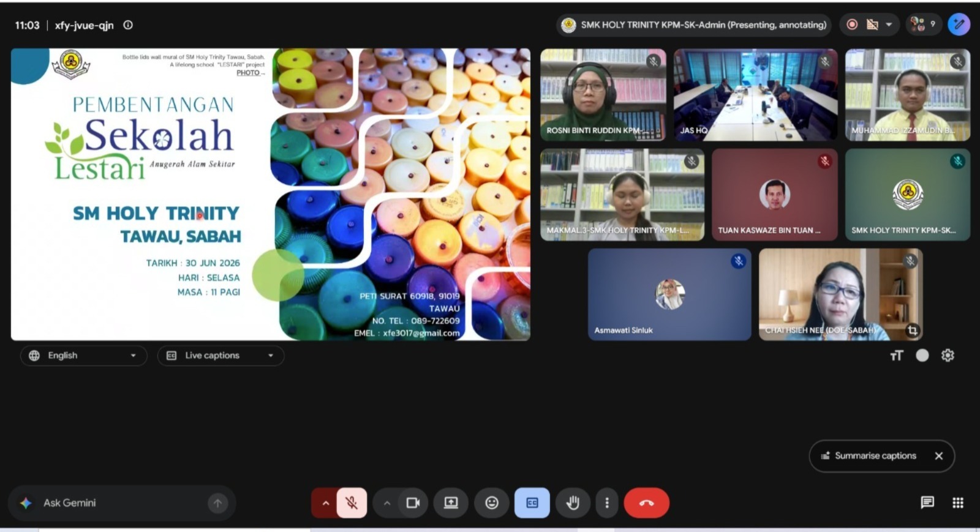980x532 pixels.
Task: Open the Live captions dropdown
Action: 221,356
